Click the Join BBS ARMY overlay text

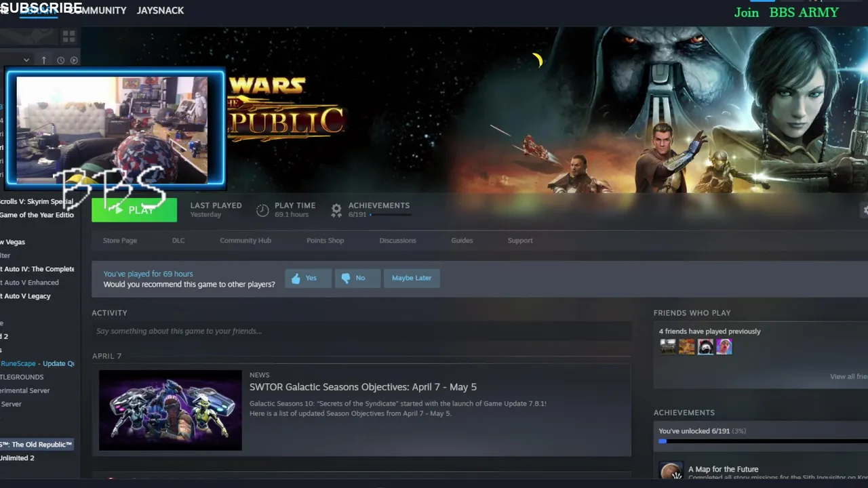pyautogui.click(x=786, y=12)
